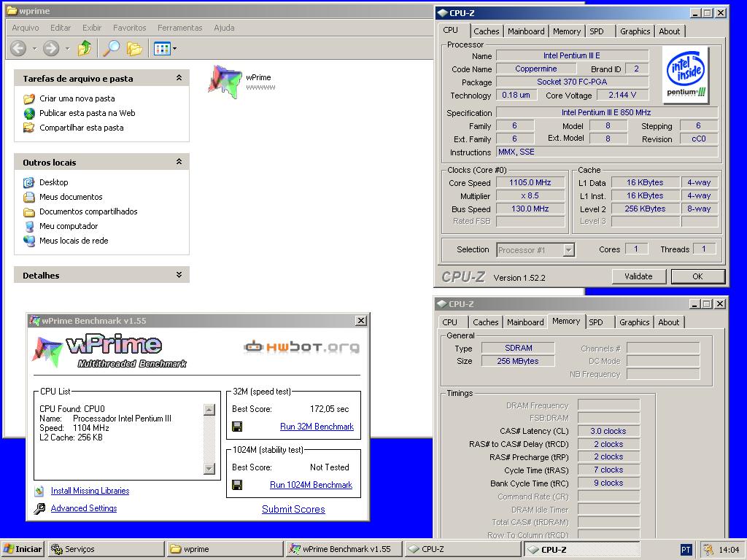
Task: Click the CAS# Latency value 3.0 clocks
Action: (x=608, y=431)
